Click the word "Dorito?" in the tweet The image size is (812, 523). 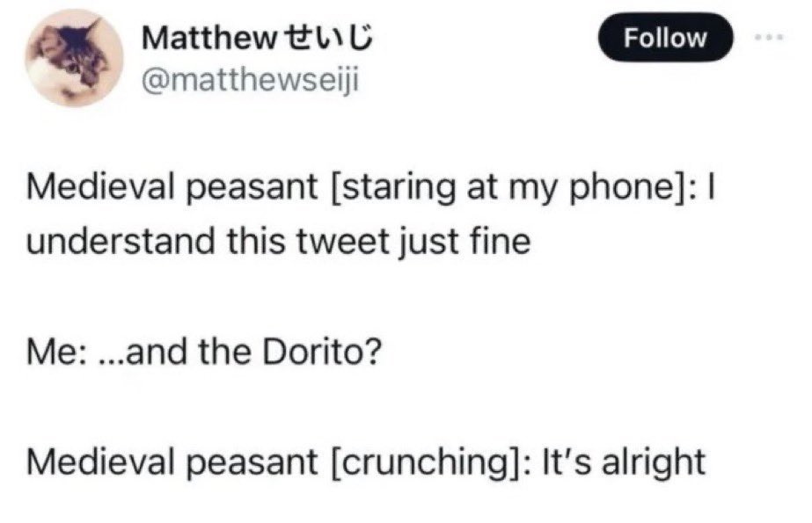point(322,352)
